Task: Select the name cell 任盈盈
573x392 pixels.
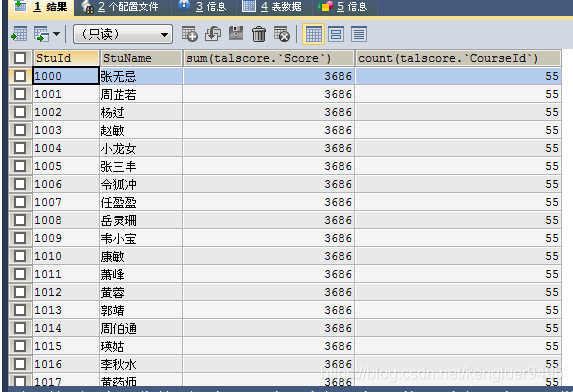Action: (x=141, y=202)
